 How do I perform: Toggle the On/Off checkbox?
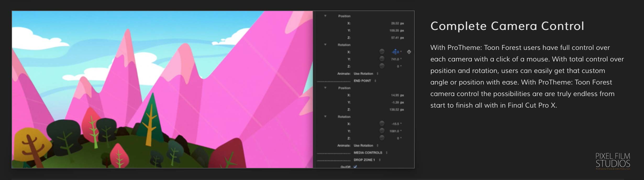355,167
